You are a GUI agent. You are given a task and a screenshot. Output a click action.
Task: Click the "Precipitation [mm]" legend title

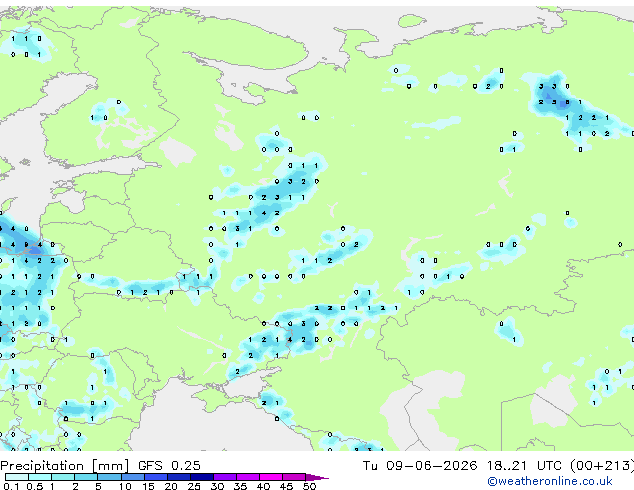pos(65,466)
